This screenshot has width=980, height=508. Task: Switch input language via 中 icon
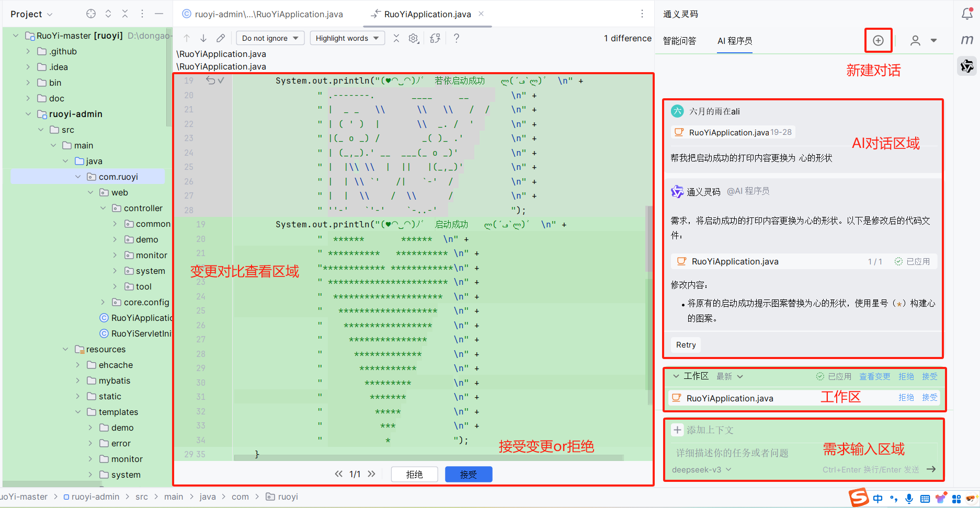(x=878, y=499)
